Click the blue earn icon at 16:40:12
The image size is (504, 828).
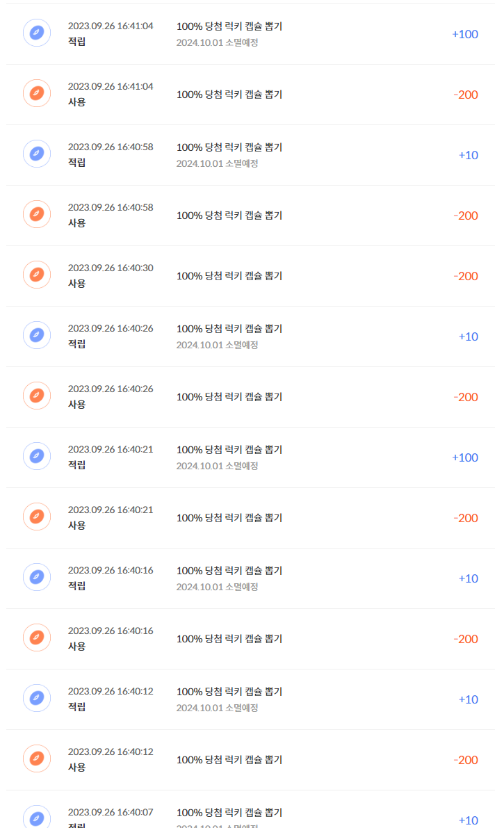click(37, 698)
